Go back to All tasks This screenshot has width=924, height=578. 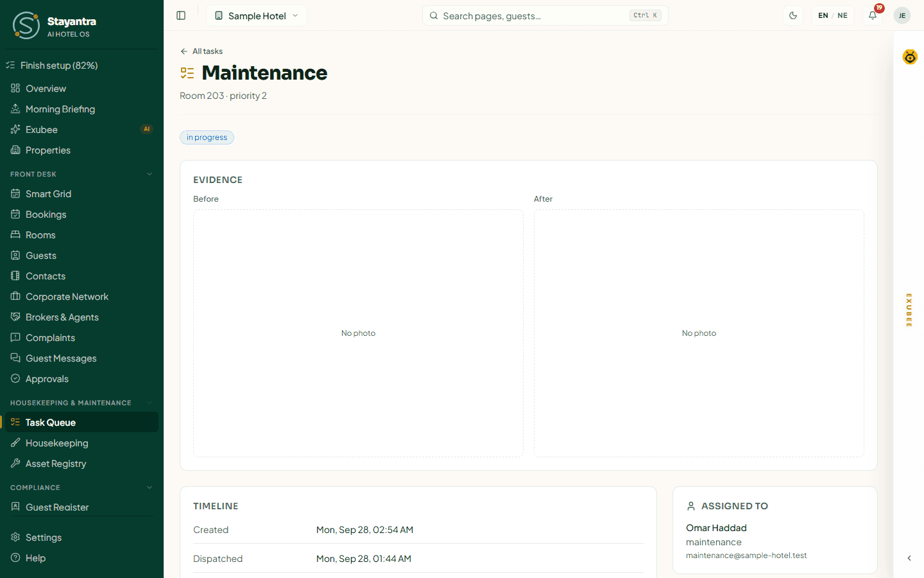[x=201, y=51]
